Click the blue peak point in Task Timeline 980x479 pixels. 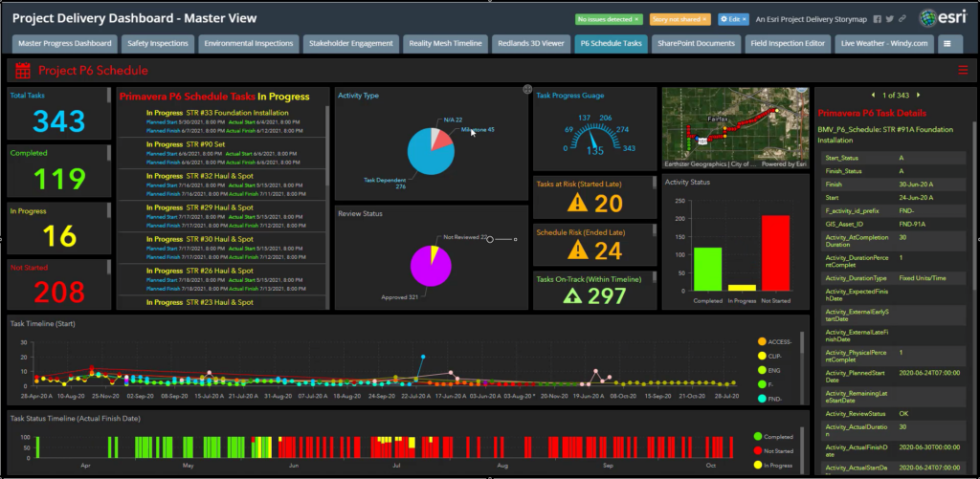423,357
